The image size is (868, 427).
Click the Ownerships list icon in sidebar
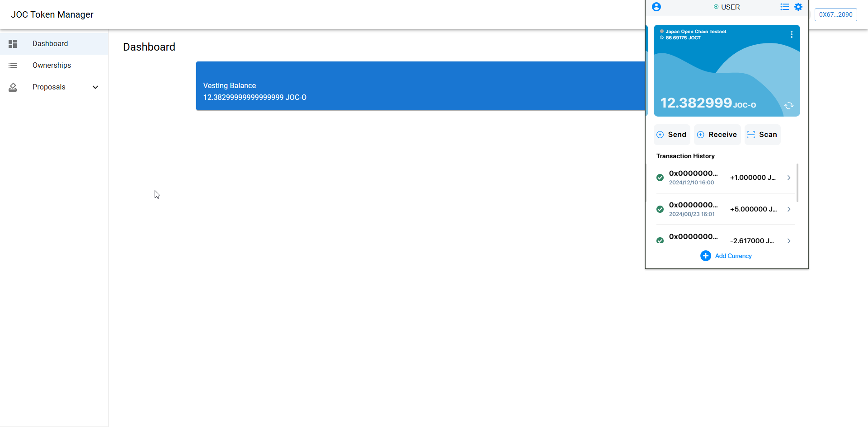click(x=13, y=66)
